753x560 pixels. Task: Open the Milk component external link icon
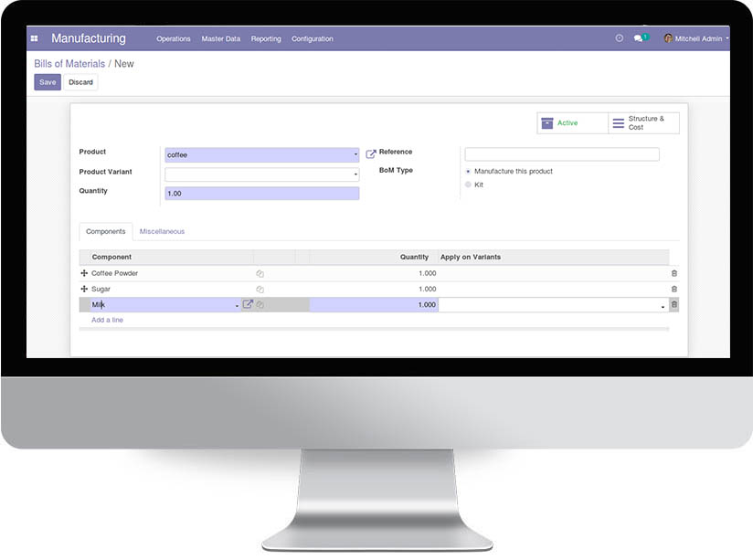coord(248,304)
